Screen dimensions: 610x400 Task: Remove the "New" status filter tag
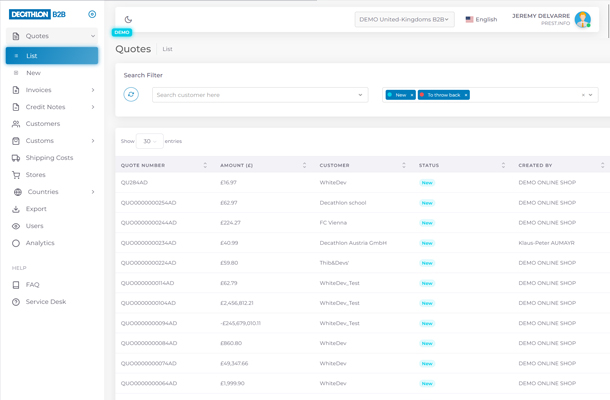[411, 95]
